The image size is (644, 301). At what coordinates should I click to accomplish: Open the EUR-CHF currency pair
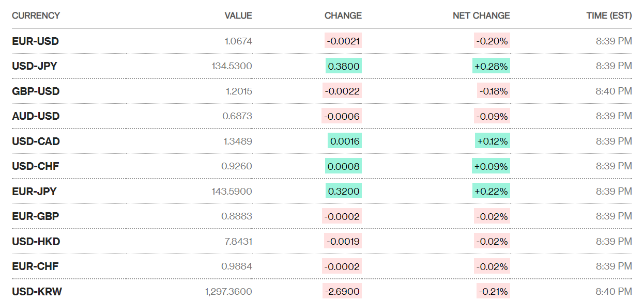click(x=35, y=266)
